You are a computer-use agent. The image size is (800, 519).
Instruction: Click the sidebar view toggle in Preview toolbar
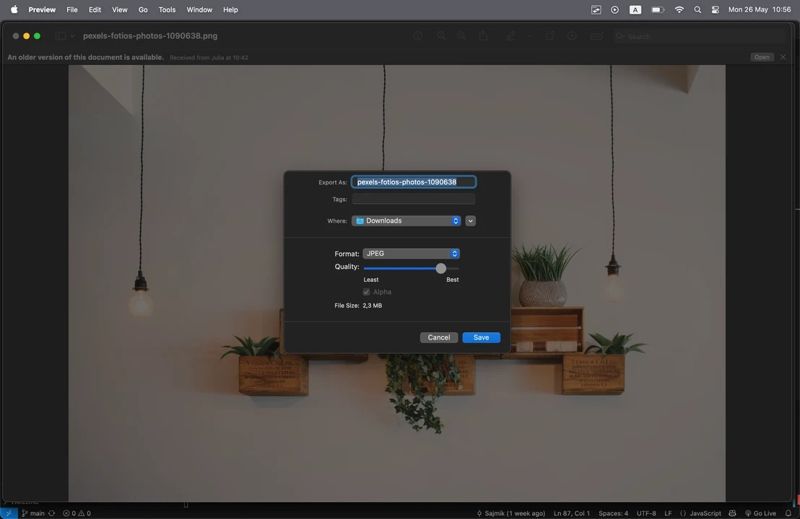click(x=62, y=36)
